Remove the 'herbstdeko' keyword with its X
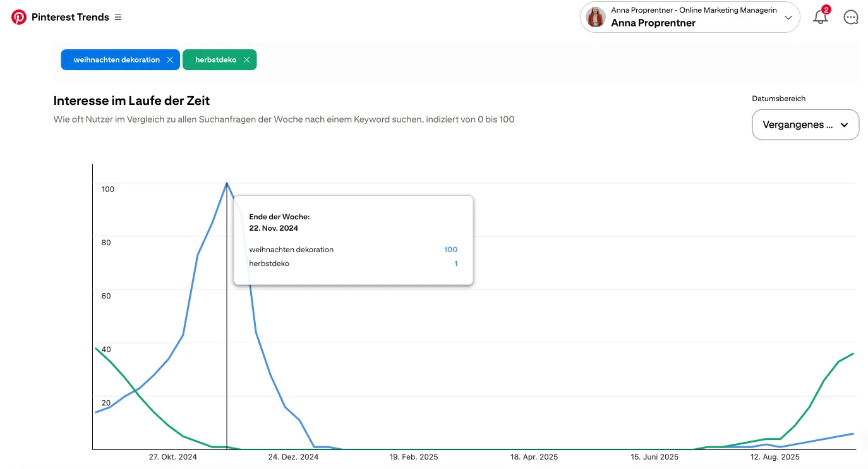Viewport: 868px width, 469px height. (246, 60)
